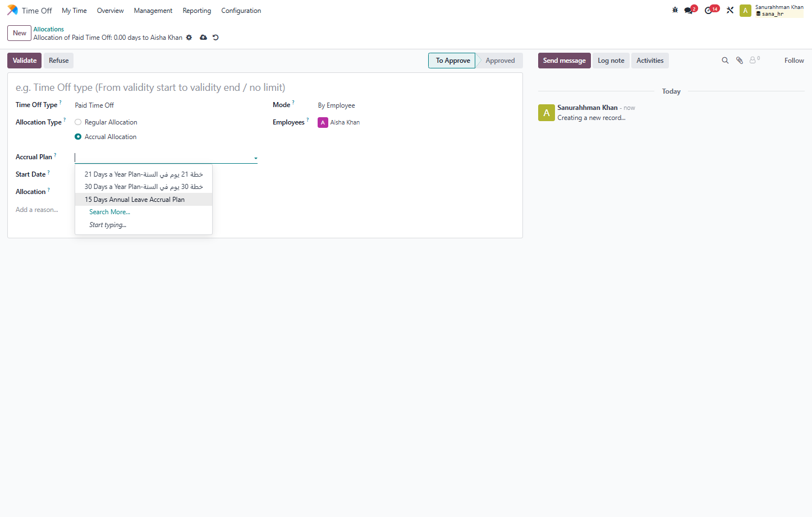Search messages with the magnifier icon in chatter
The height and width of the screenshot is (517, 812).
[725, 61]
